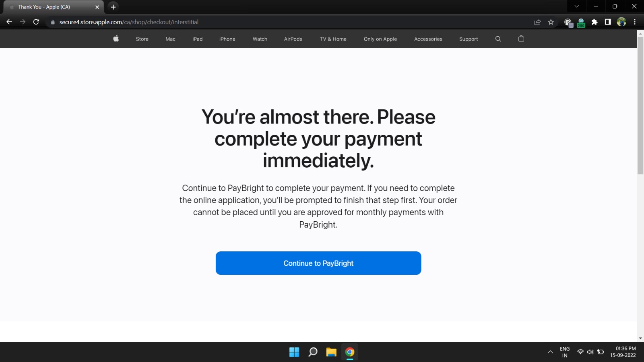
Task: Open the Chrome extensions puzzle icon
Action: [594, 22]
